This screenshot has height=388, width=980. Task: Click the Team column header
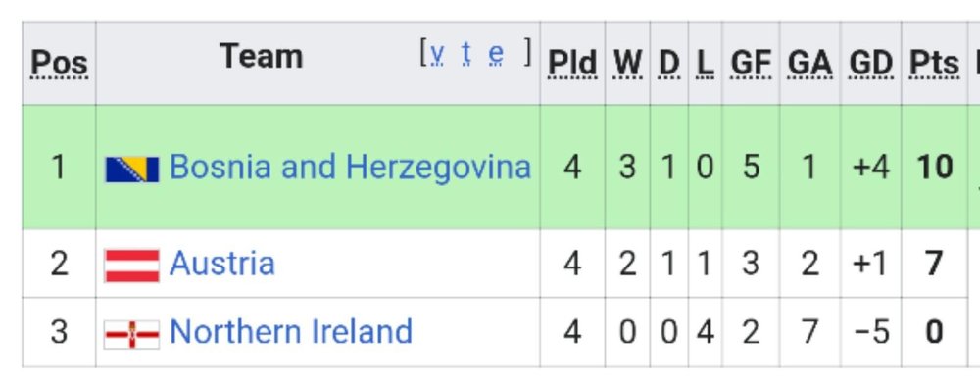pyautogui.click(x=262, y=56)
